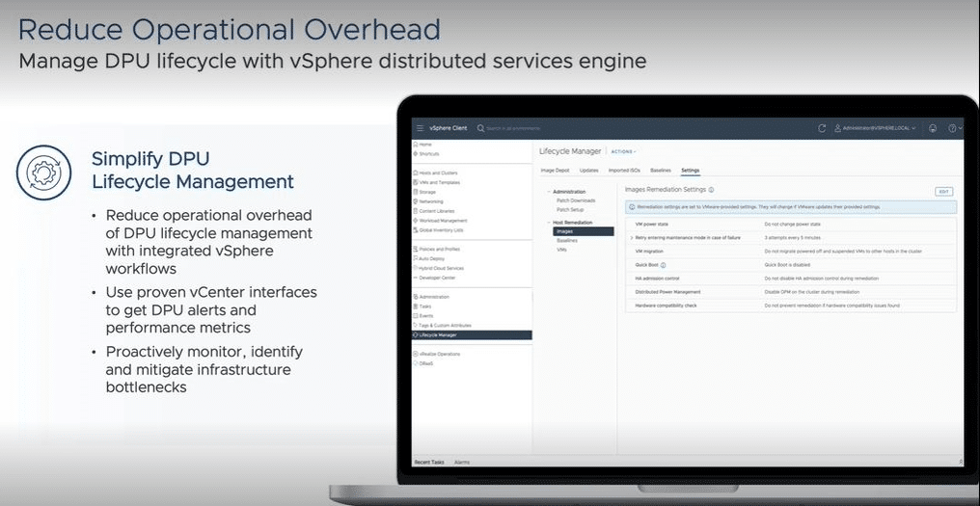Click 'Do not change power state' value
This screenshot has height=506, width=980.
click(793, 224)
